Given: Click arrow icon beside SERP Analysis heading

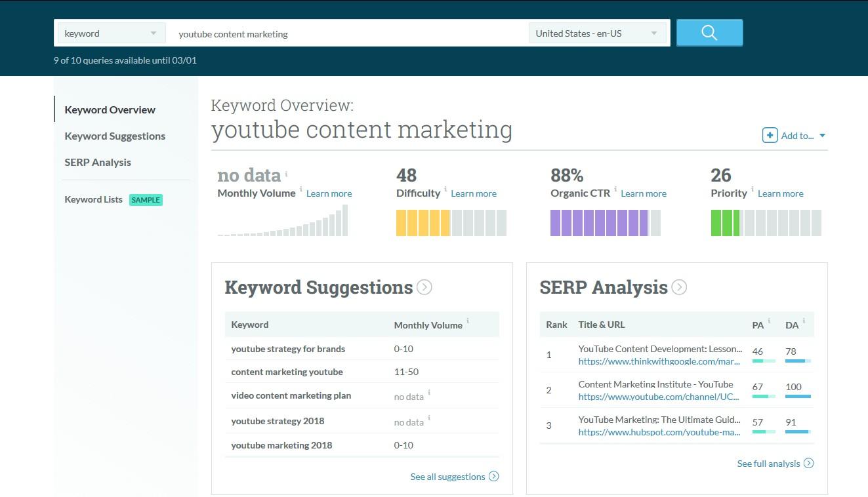Looking at the screenshot, I should 679,287.
